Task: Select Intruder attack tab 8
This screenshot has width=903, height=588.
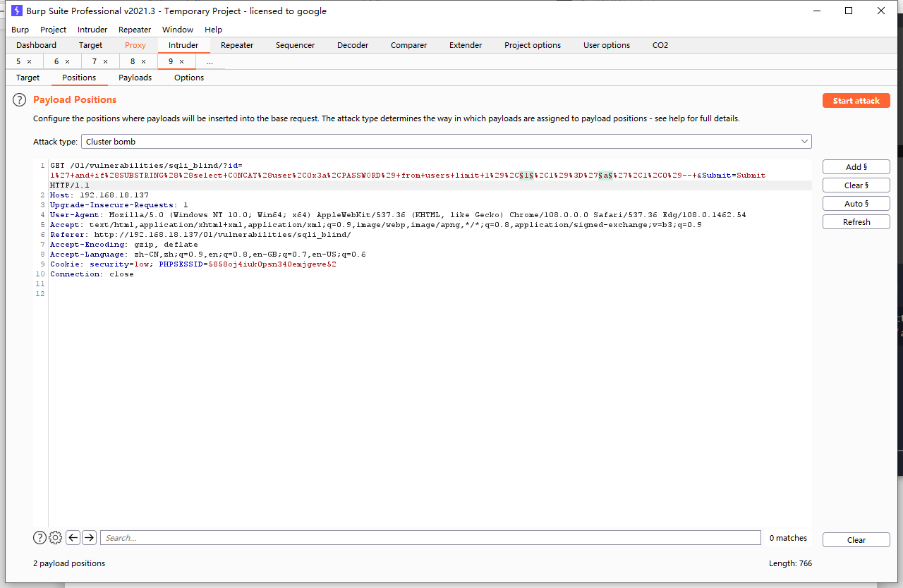Action: [133, 62]
